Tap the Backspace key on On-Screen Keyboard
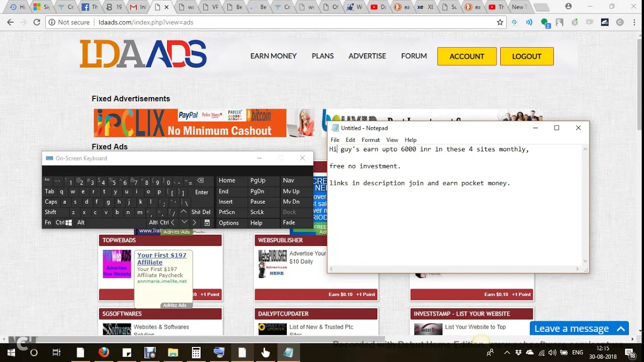This screenshot has height=362, width=644. click(200, 180)
